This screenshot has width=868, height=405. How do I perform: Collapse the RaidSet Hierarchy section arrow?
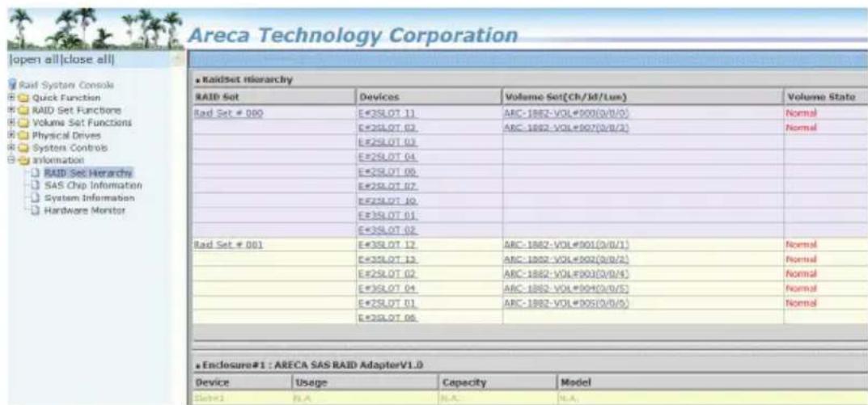(197, 81)
